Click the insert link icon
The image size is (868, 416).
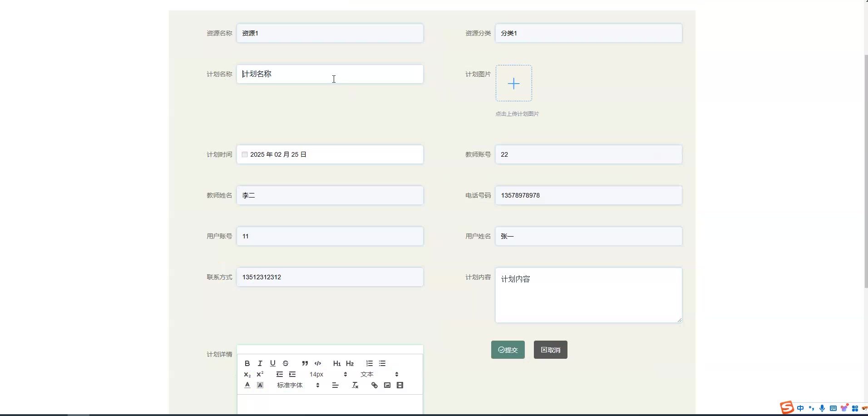pyautogui.click(x=374, y=385)
